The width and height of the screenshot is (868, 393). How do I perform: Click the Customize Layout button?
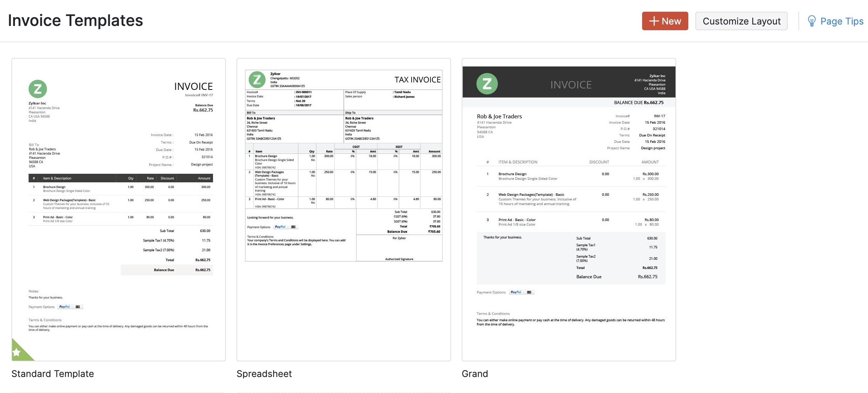point(741,21)
